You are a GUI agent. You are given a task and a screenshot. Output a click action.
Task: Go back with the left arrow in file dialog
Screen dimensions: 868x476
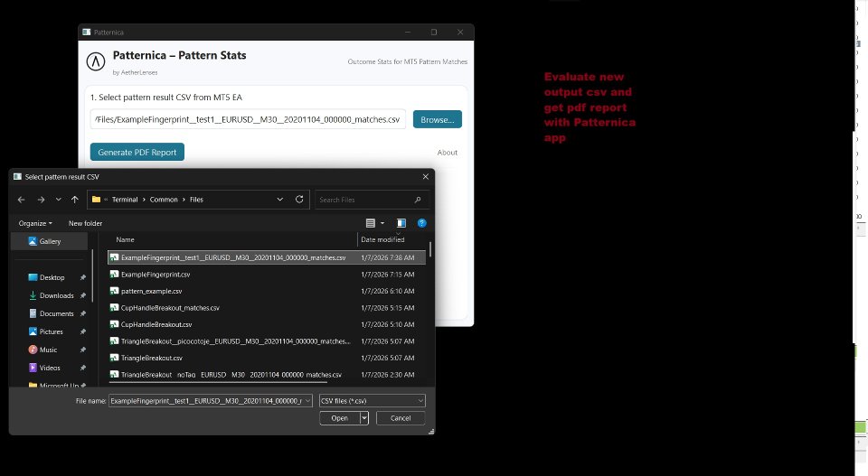tap(21, 200)
